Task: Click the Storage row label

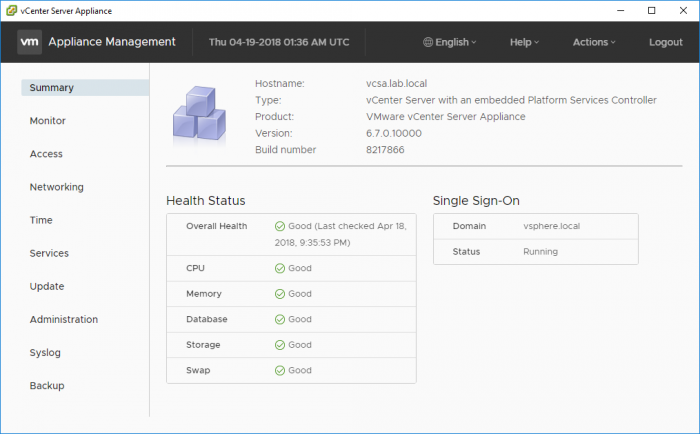Action: 203,345
